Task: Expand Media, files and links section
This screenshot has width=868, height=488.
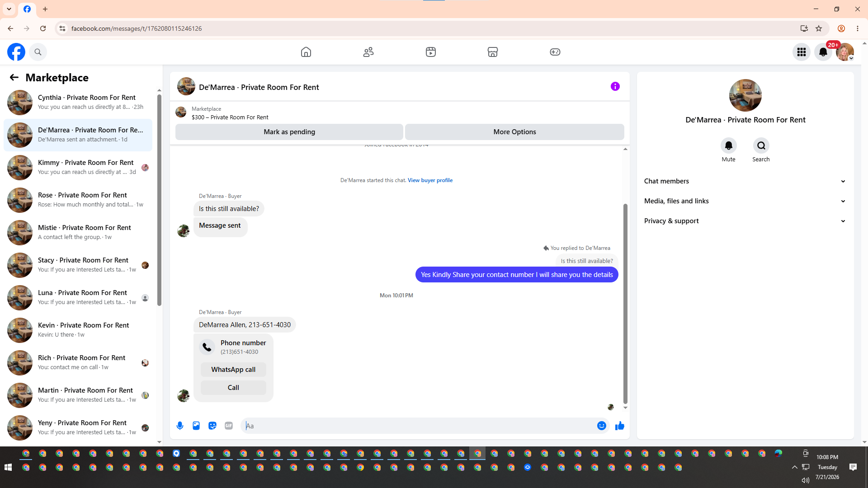Action: (745, 201)
